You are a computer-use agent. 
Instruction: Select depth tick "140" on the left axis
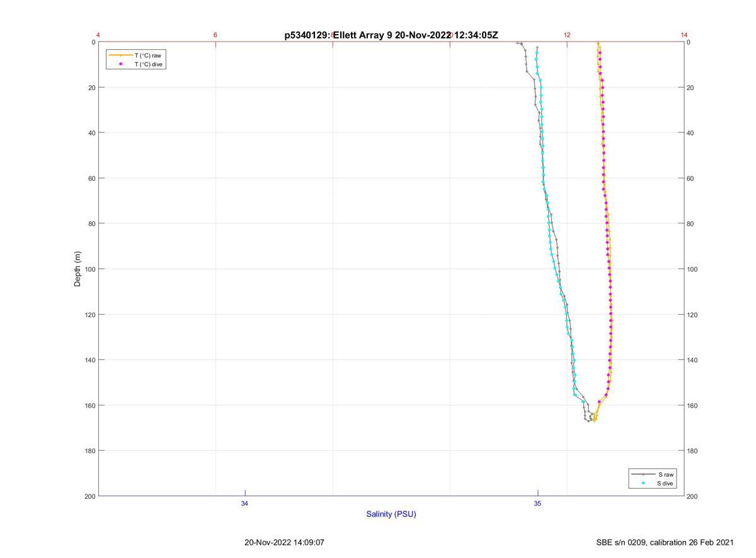[89, 360]
